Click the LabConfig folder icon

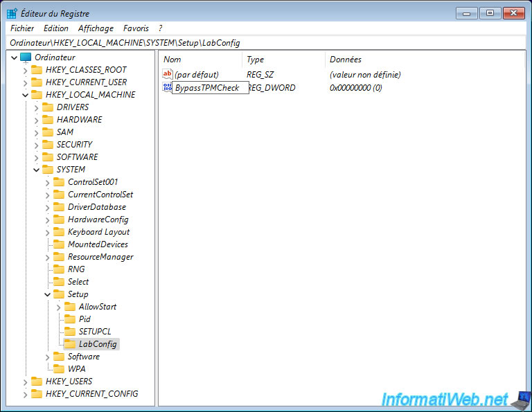69,344
